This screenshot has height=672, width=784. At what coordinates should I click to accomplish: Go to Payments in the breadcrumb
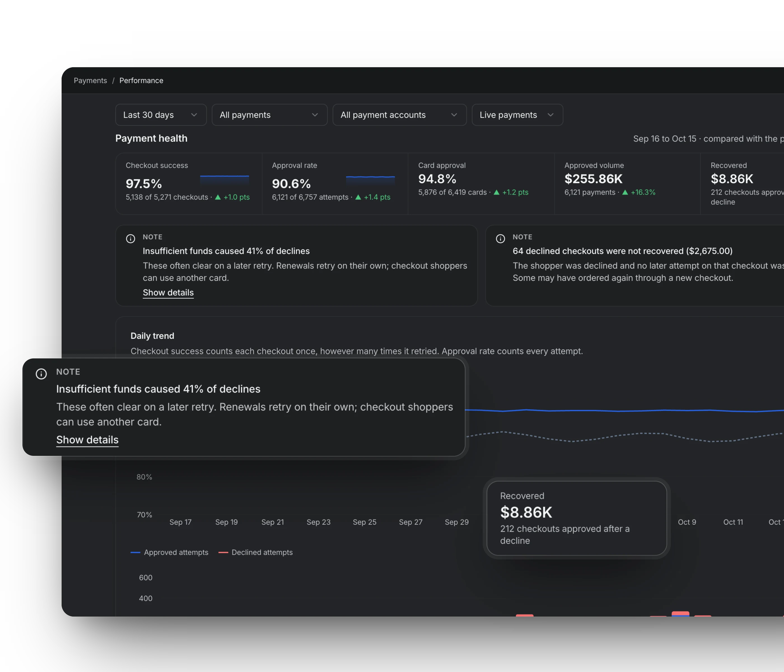[90, 81]
